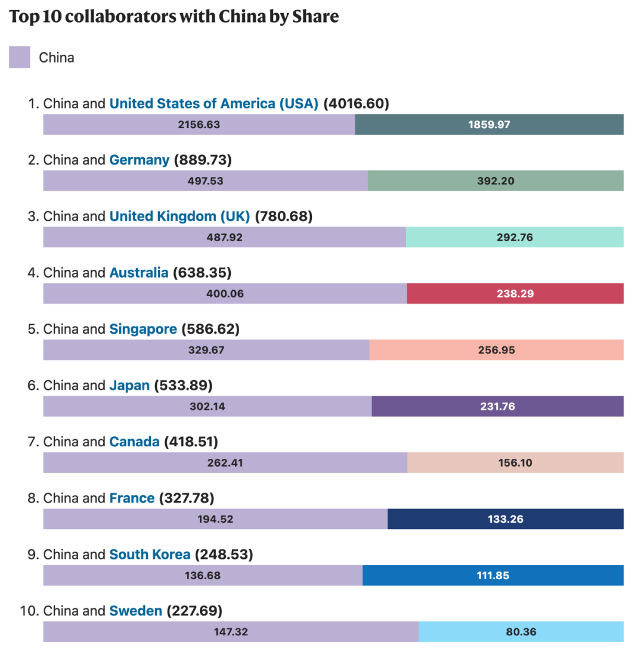This screenshot has height=665, width=644.
Task: Open the Japan country link
Action: (129, 386)
